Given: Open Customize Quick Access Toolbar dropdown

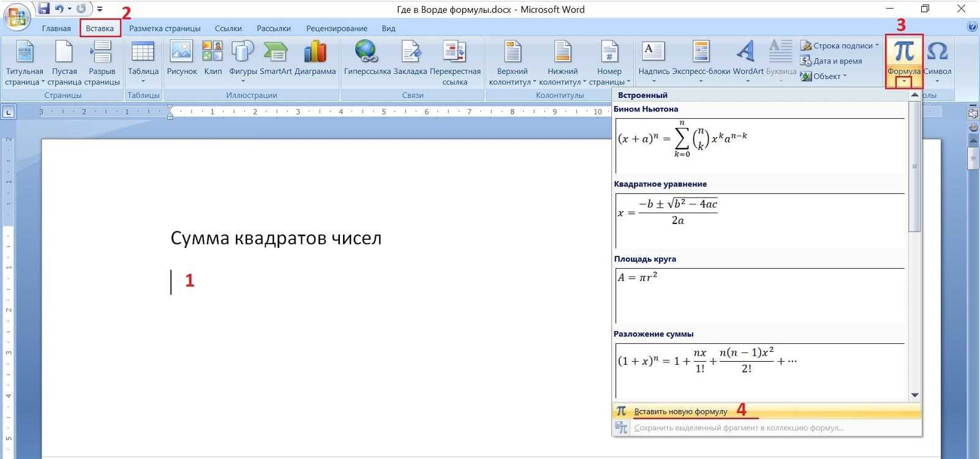Looking at the screenshot, I should pos(100,9).
